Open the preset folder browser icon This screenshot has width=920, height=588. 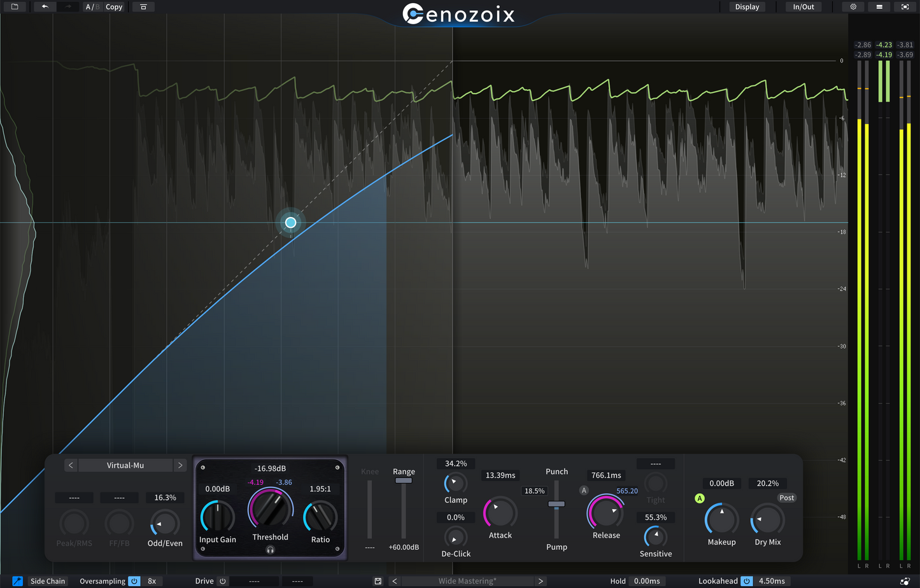[14, 6]
